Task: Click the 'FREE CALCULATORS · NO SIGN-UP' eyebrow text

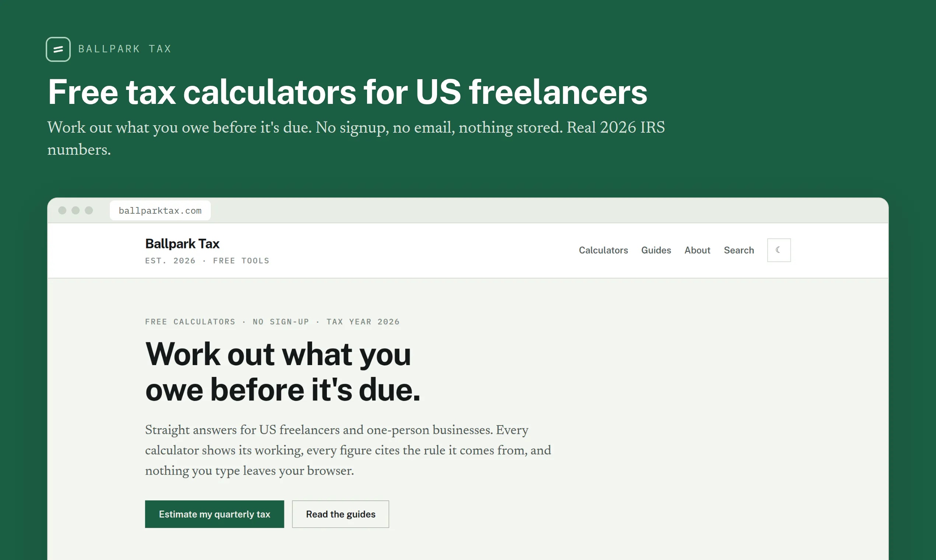Action: point(272,322)
